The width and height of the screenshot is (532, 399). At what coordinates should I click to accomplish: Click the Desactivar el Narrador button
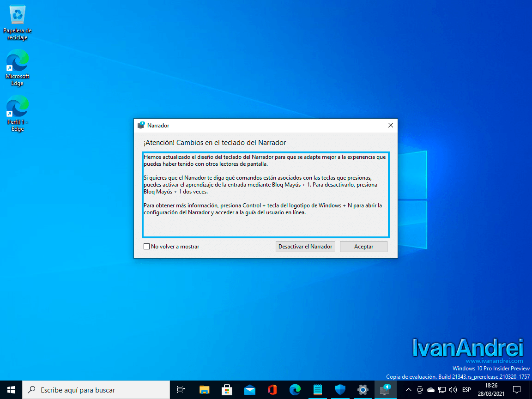click(305, 247)
